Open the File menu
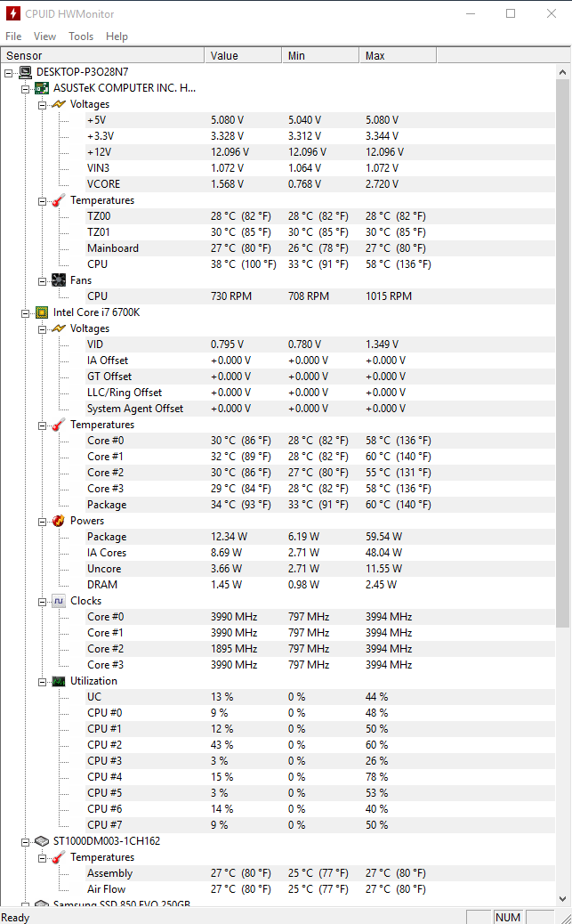 point(13,36)
